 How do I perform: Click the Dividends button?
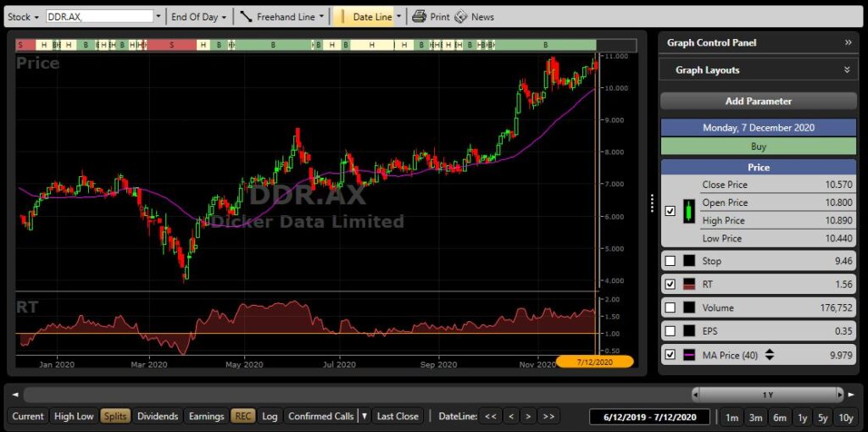(x=158, y=416)
